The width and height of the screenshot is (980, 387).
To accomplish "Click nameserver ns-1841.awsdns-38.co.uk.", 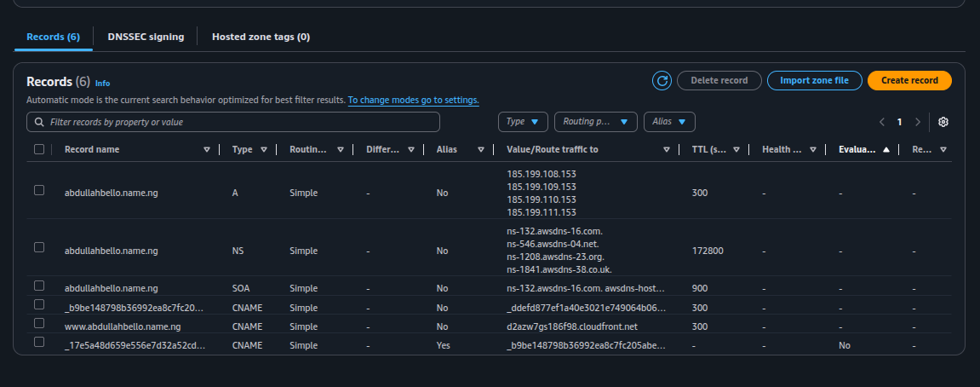I will point(559,270).
